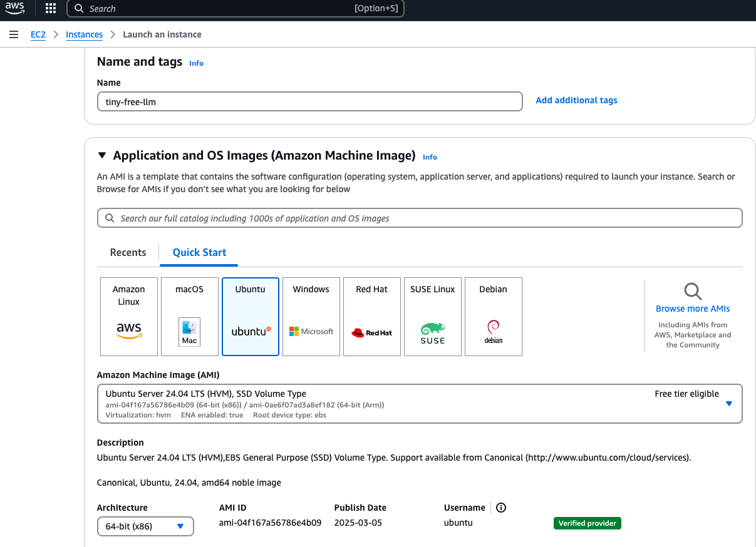
Task: Open the hamburger navigation menu
Action: (14, 34)
